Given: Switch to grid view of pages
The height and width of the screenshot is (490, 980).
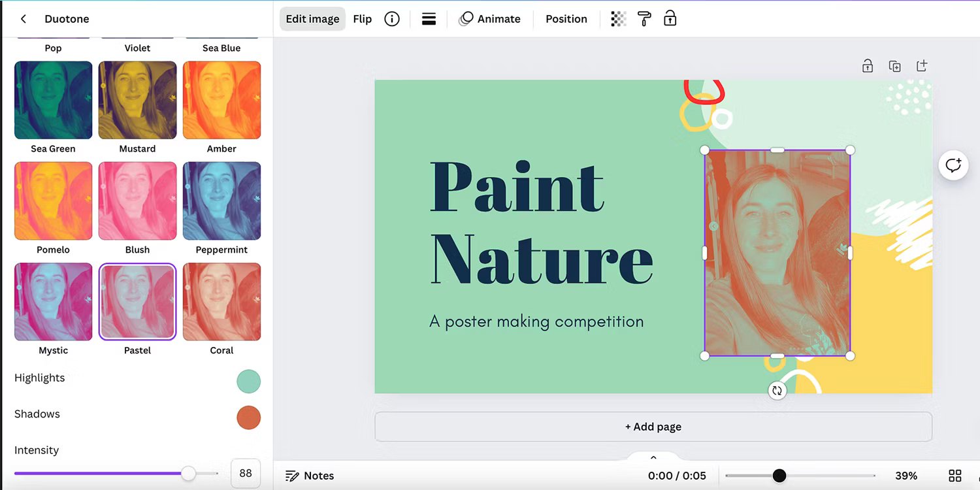Looking at the screenshot, I should pyautogui.click(x=955, y=476).
